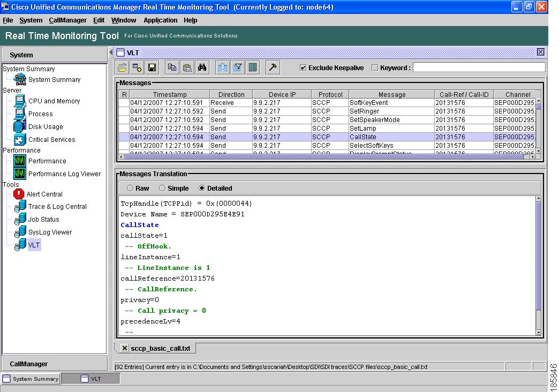
Task: Copy the selected message entry
Action: pyautogui.click(x=171, y=67)
